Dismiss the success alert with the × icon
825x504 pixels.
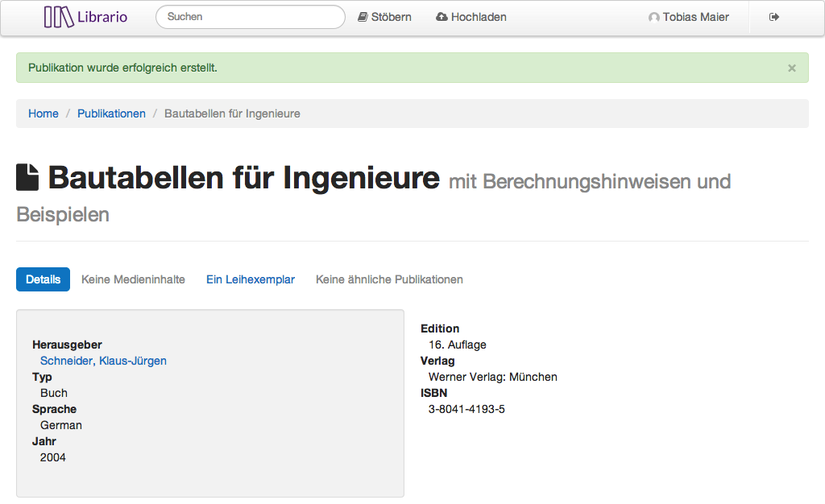click(x=791, y=68)
